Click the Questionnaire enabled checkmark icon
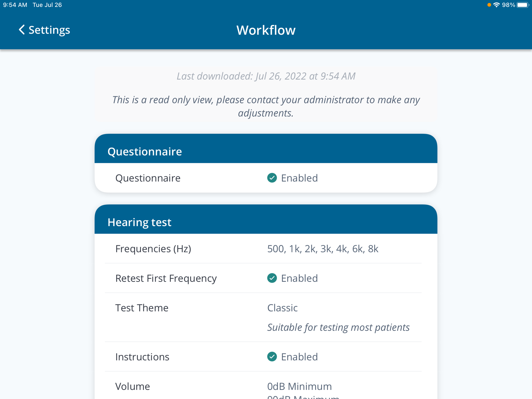Viewport: 532px width, 399px height. click(272, 178)
